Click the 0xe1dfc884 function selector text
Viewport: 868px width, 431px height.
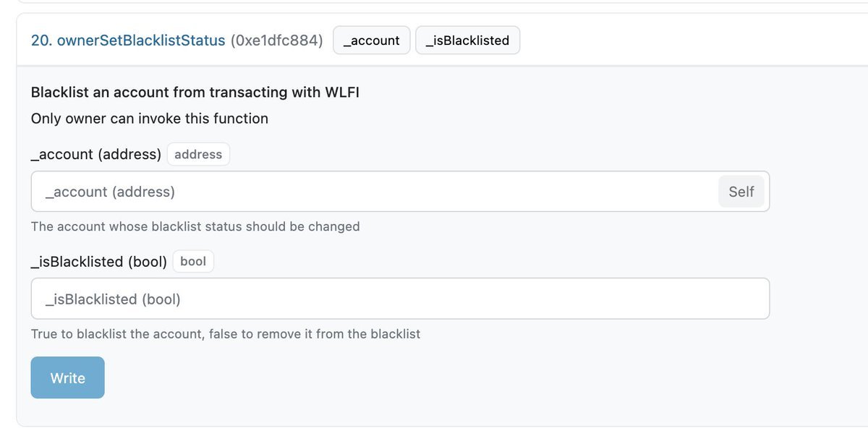point(276,40)
